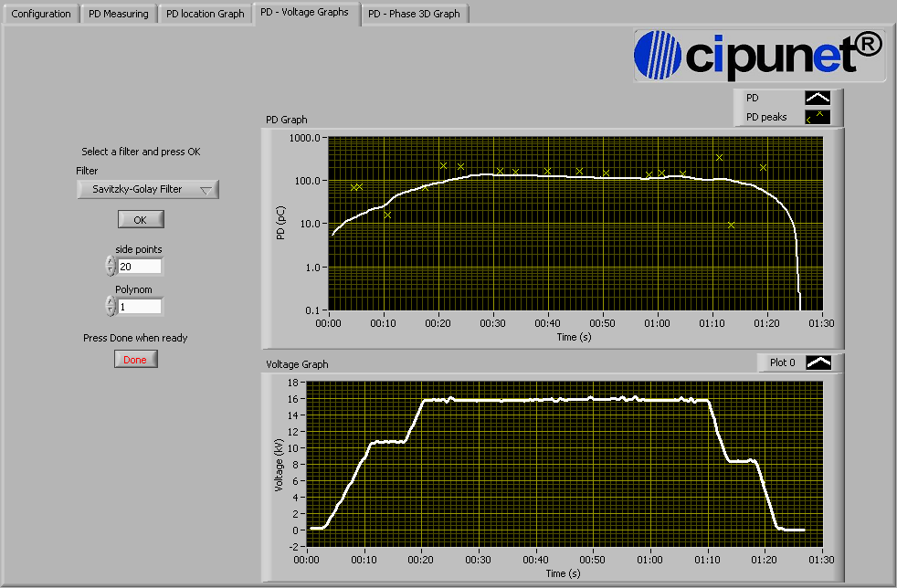The height and width of the screenshot is (588, 897).
Task: Click the PD - Voltage Graphs tab
Action: (304, 13)
